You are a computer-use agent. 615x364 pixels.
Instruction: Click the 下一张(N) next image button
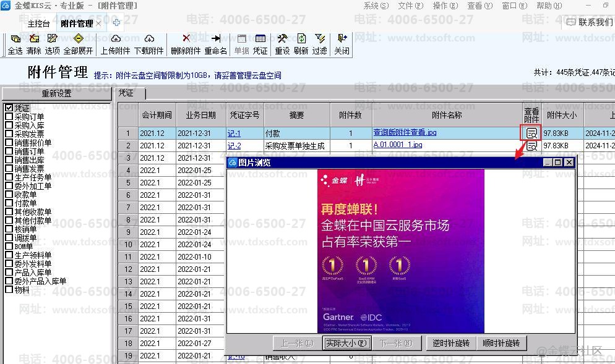[x=397, y=343]
